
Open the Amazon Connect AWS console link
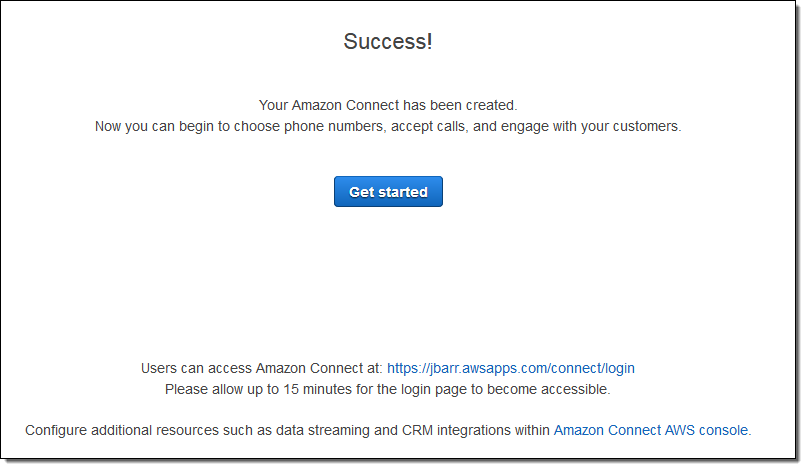pyautogui.click(x=650, y=430)
